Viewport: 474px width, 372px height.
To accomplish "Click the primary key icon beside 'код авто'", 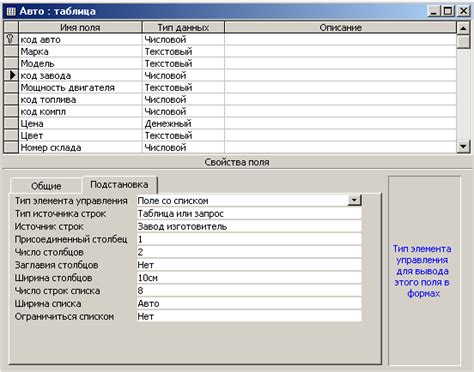I will [10, 39].
